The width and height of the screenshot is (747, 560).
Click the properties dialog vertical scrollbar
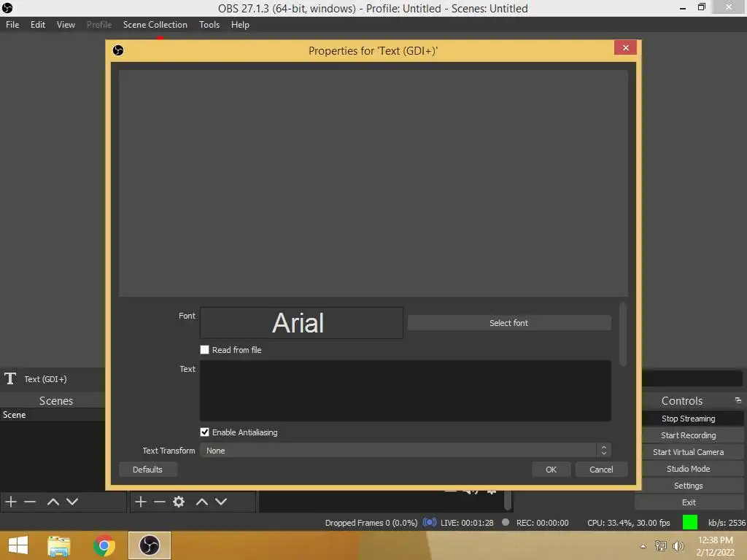(623, 334)
